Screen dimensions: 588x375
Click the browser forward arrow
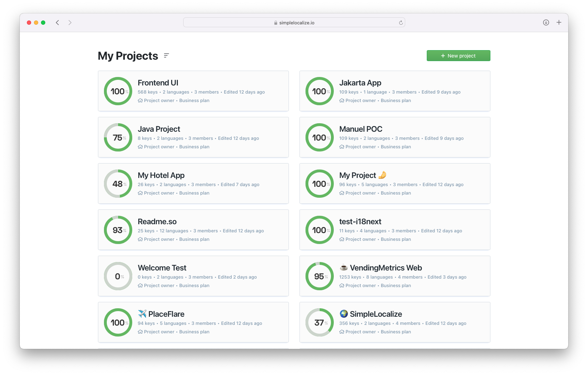(70, 23)
